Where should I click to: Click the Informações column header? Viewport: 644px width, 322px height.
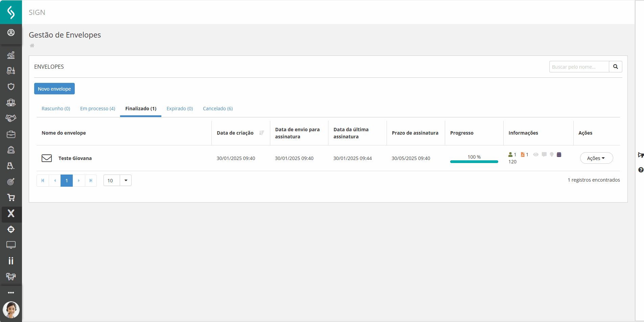click(x=523, y=133)
